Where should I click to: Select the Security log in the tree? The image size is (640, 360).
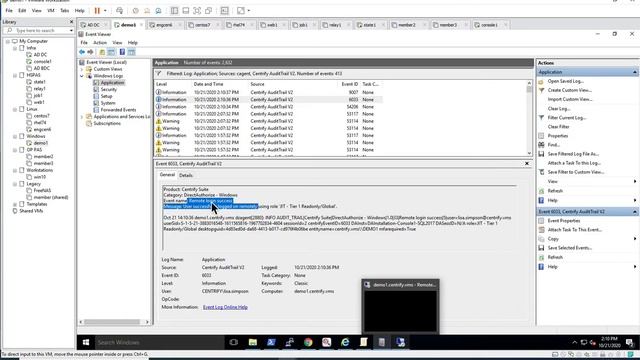[109, 89]
